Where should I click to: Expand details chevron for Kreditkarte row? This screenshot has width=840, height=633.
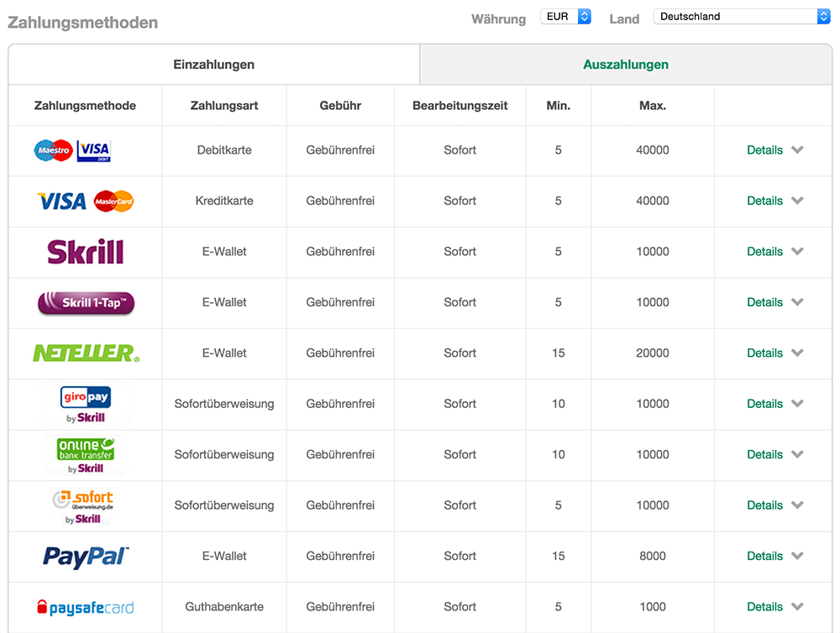point(797,201)
